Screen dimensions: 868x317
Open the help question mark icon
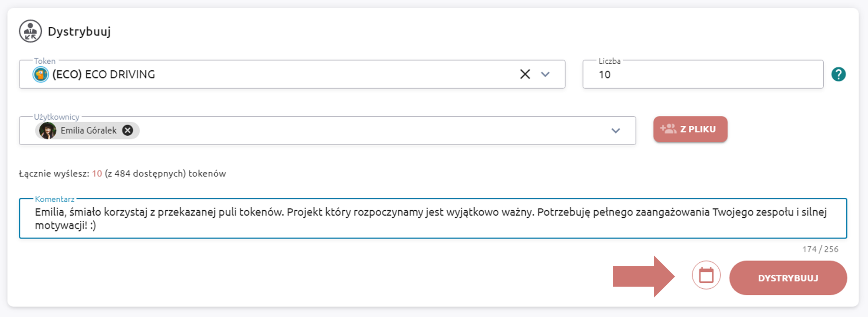(839, 75)
